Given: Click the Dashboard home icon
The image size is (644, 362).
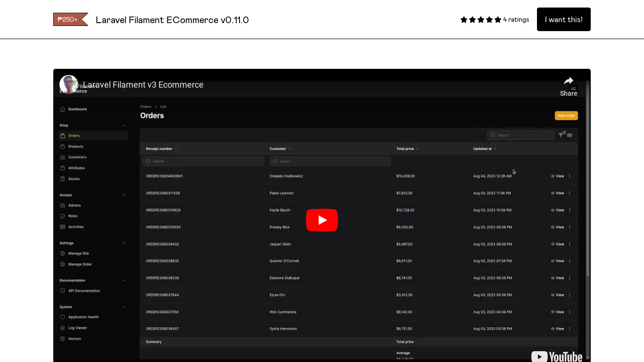Looking at the screenshot, I should coord(63,109).
